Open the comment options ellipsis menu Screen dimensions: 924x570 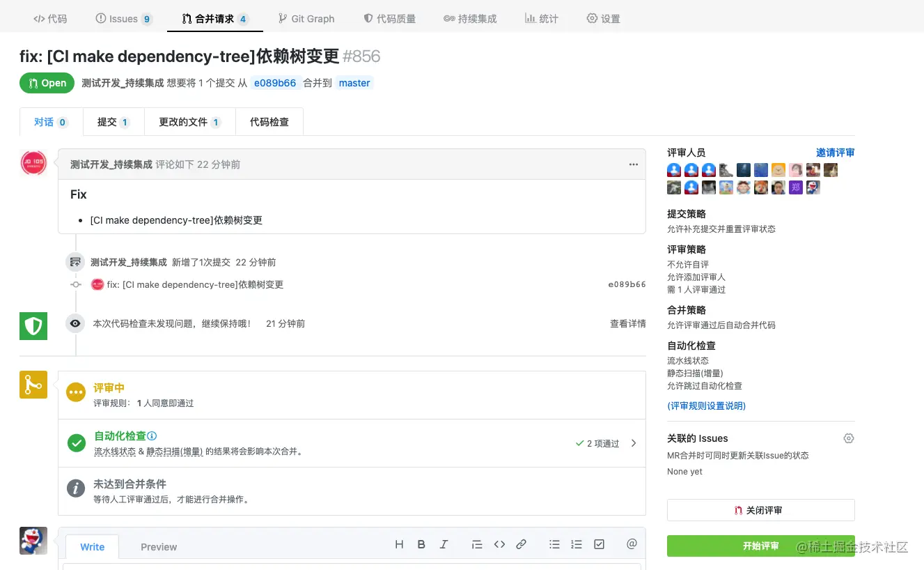[634, 164]
